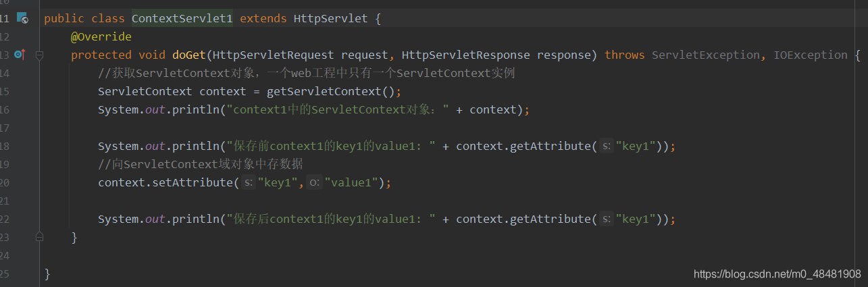Screen dimensions: 868x287
Task: Click the HttpServletRequest parameter type
Action: point(274,55)
